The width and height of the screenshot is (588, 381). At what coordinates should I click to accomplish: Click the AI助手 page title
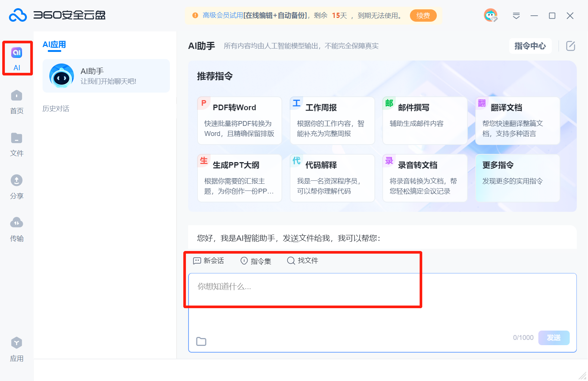(x=202, y=46)
